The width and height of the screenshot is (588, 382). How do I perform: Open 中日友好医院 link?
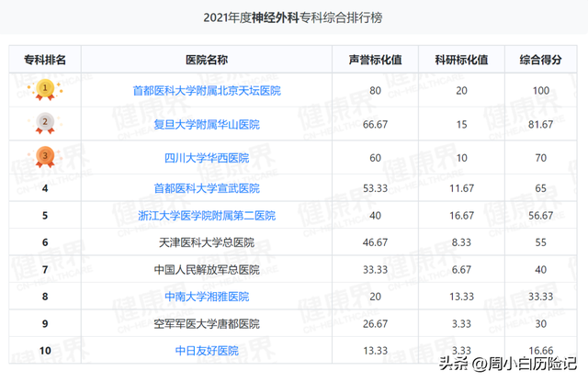click(x=207, y=351)
